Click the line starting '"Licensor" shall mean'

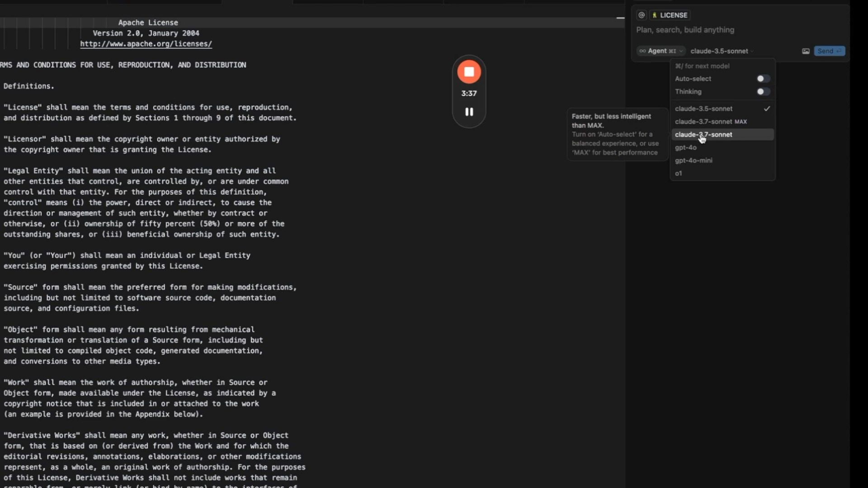[x=142, y=139]
